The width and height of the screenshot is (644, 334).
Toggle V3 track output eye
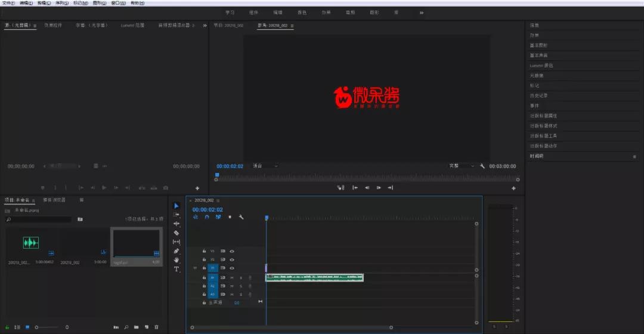231,251
